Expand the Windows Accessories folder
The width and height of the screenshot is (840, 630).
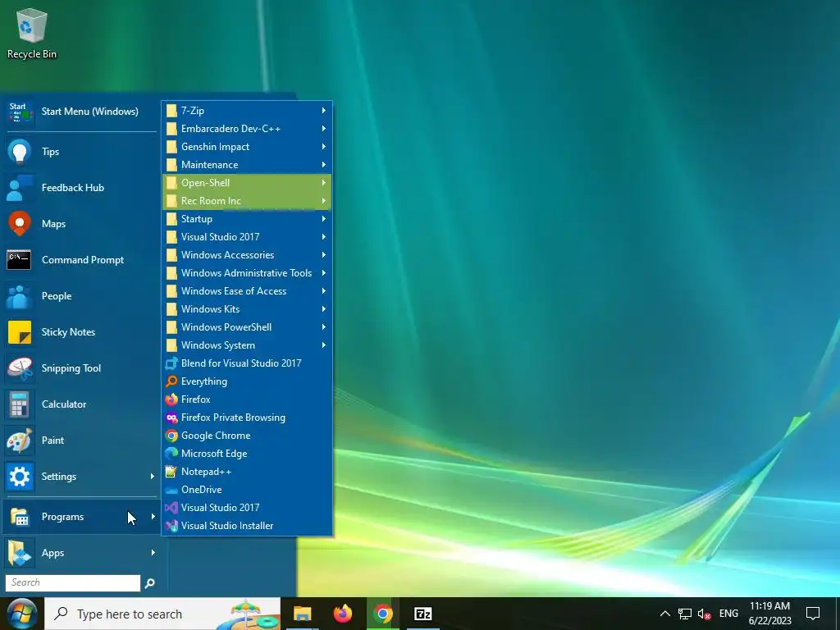(x=247, y=255)
